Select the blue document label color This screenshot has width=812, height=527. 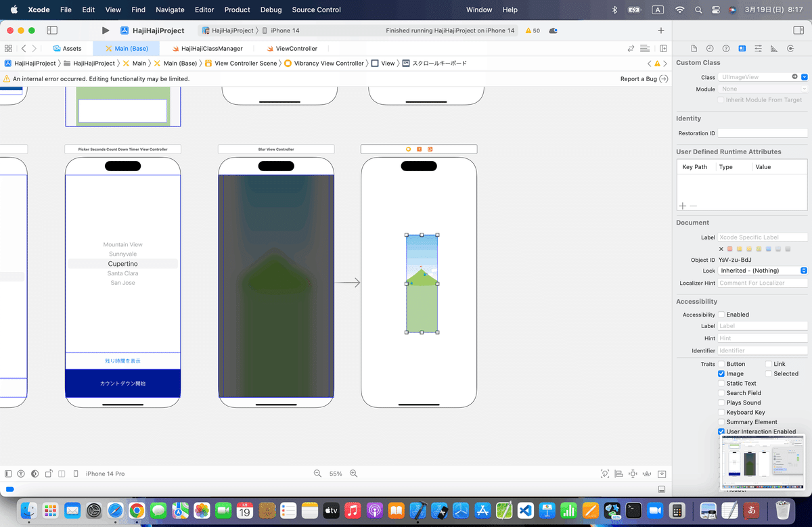769,249
